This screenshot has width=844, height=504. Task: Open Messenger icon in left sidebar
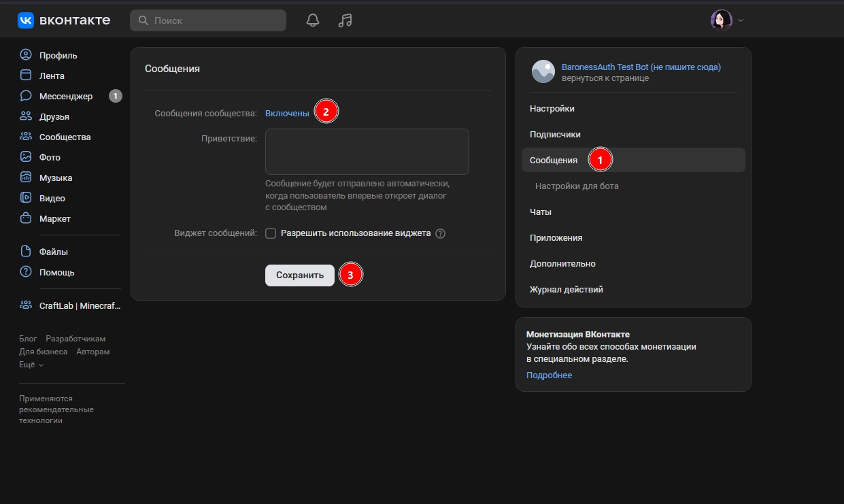point(26,96)
